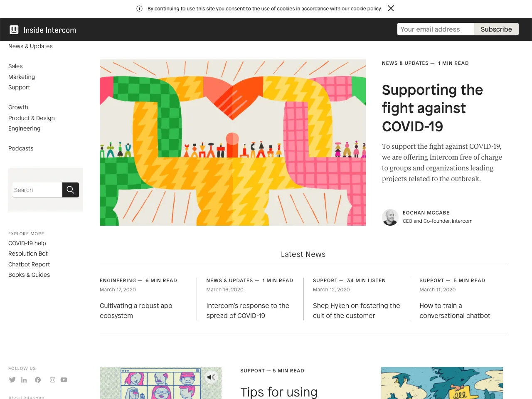Open the Books & Guides link
This screenshot has width=532, height=399.
(x=29, y=275)
